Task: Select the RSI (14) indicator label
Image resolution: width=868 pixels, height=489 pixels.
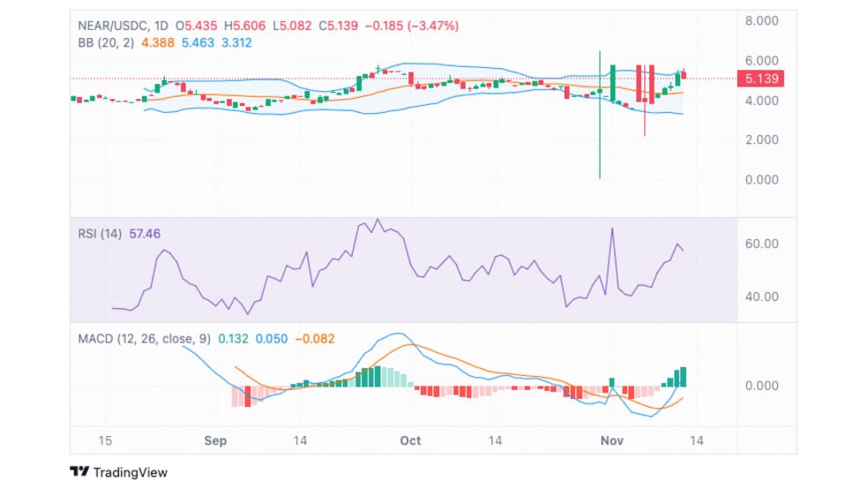Action: click(x=100, y=234)
